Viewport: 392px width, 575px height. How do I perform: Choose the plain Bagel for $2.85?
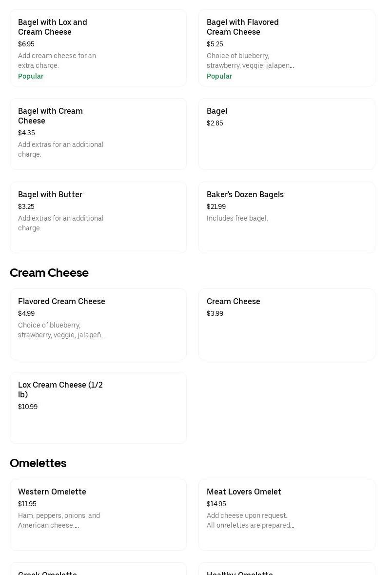point(287,134)
